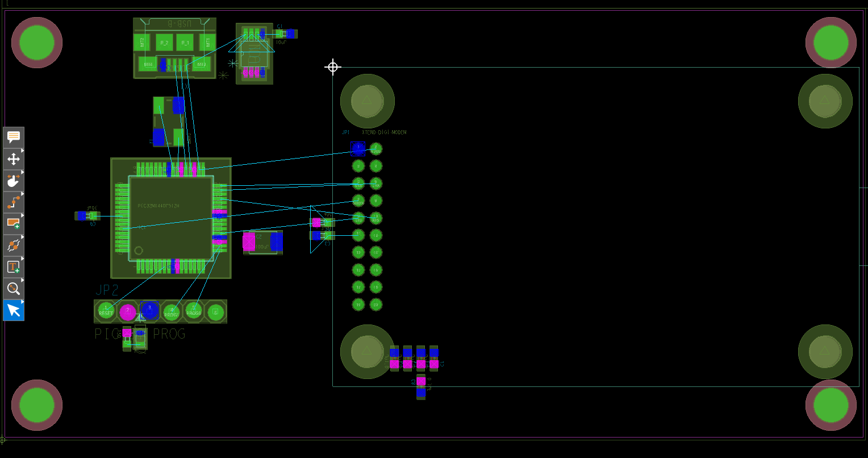The image size is (868, 458).
Task: Select the P_2 pad on USB-B connector
Action: [x=164, y=43]
